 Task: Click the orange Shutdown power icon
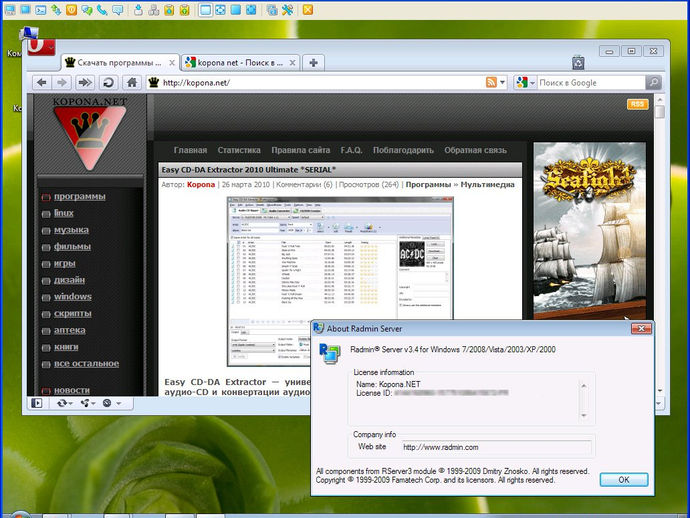(71, 10)
